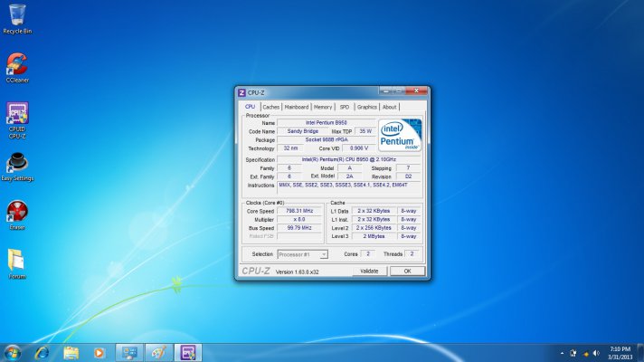Open the volume speaker tray icon
This screenshot has width=644, height=362.
coord(596,353)
